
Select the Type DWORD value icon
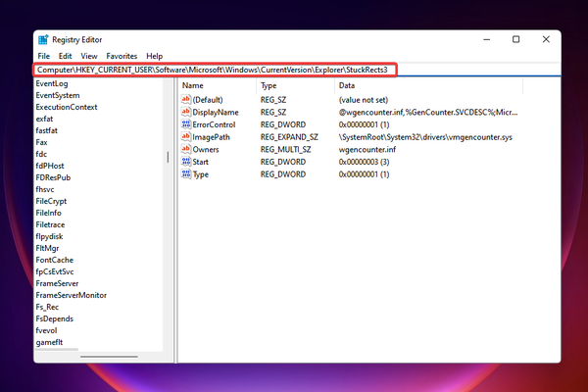click(x=186, y=174)
